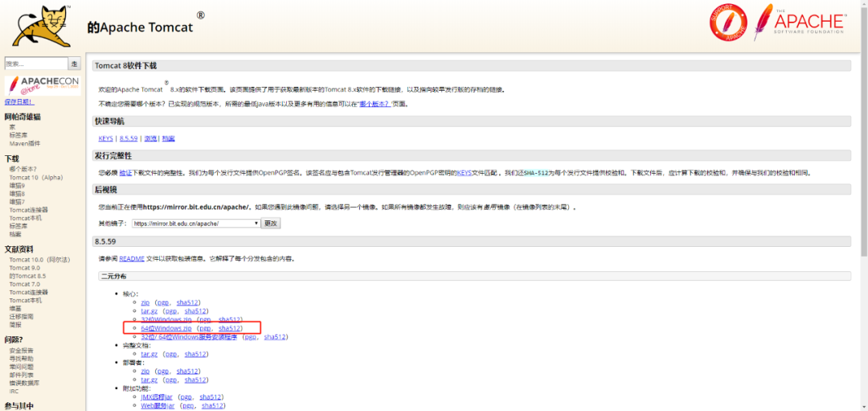Screen dimensions: 868x411
Task: Open sha512 for the 64位Windows zip
Action: pyautogui.click(x=230, y=328)
